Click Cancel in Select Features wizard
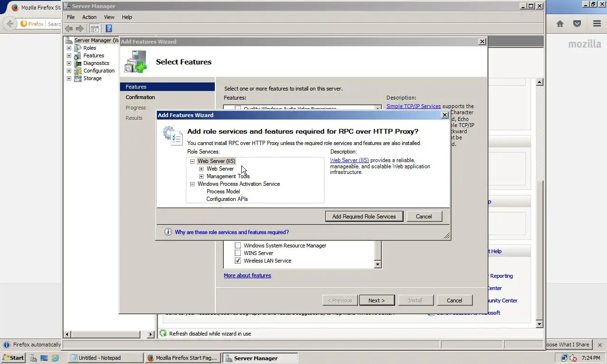 [x=454, y=300]
